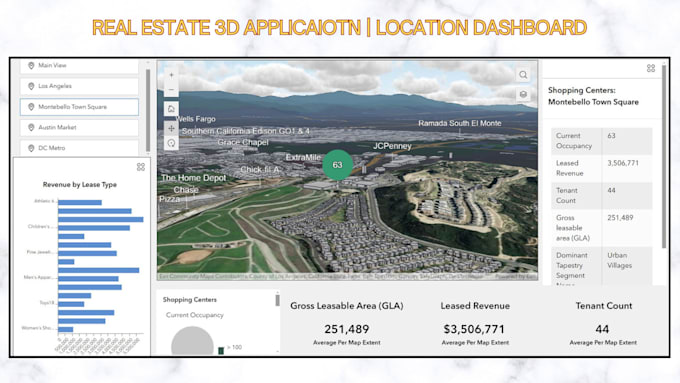The width and height of the screenshot is (680, 383).
Task: Open map layers tool
Action: click(x=523, y=94)
